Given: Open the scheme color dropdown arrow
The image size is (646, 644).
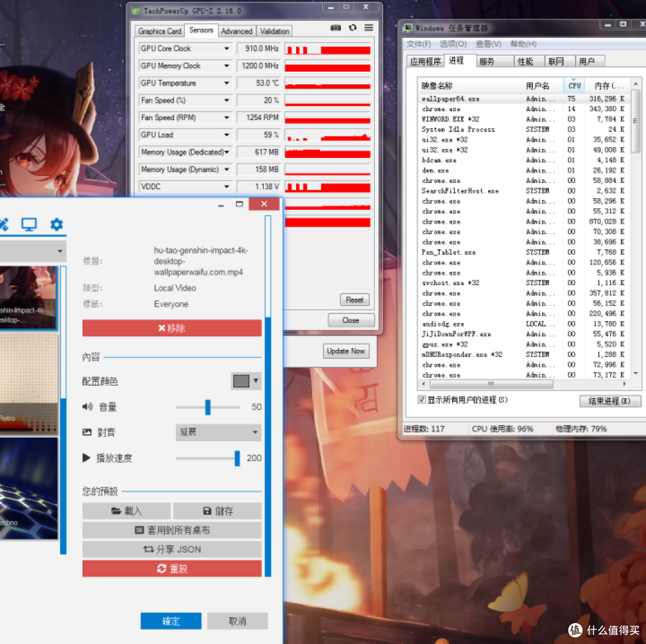Looking at the screenshot, I should point(256,381).
